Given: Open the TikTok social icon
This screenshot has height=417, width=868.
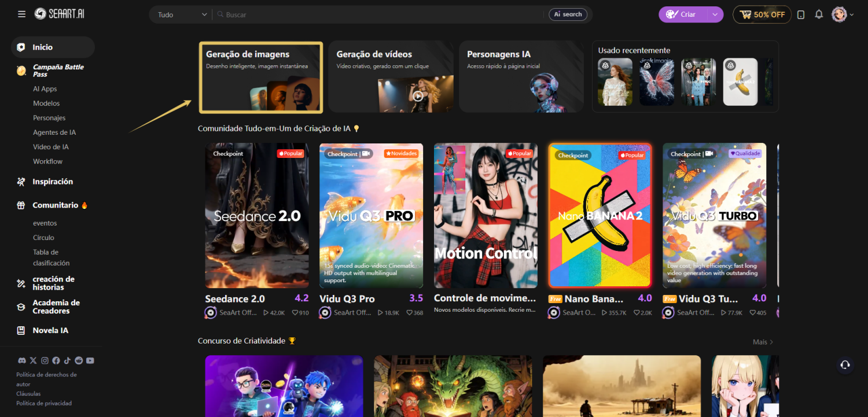Looking at the screenshot, I should 67,360.
